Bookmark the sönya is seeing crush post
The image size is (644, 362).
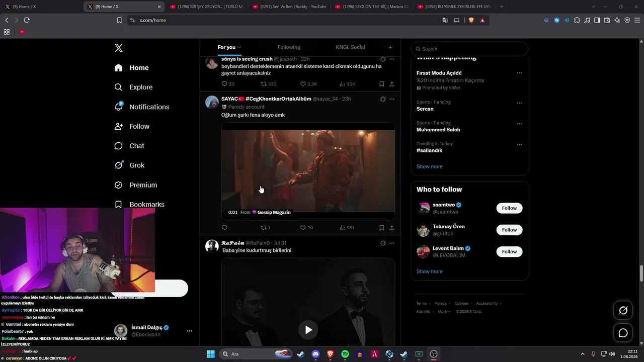click(x=382, y=84)
